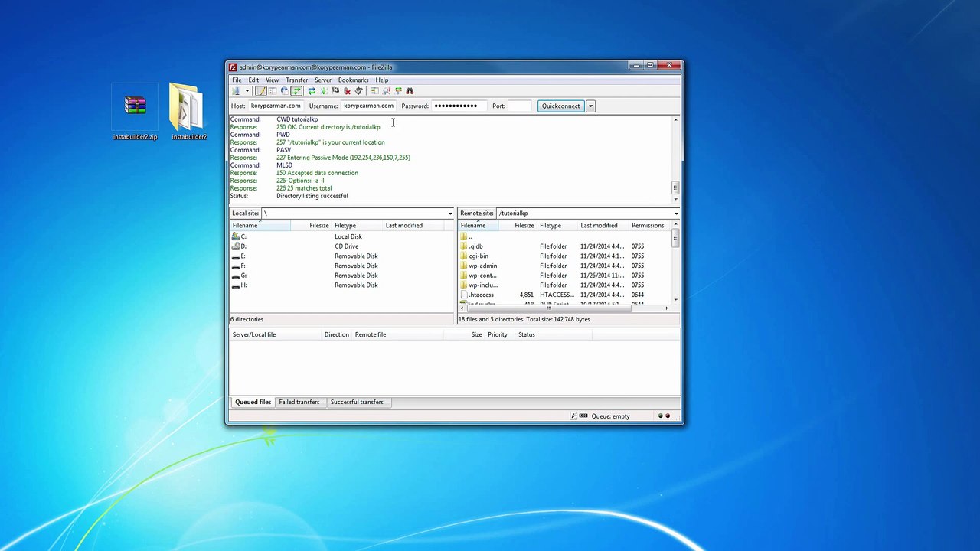
Task: Refresh the file and folder lists
Action: [312, 91]
